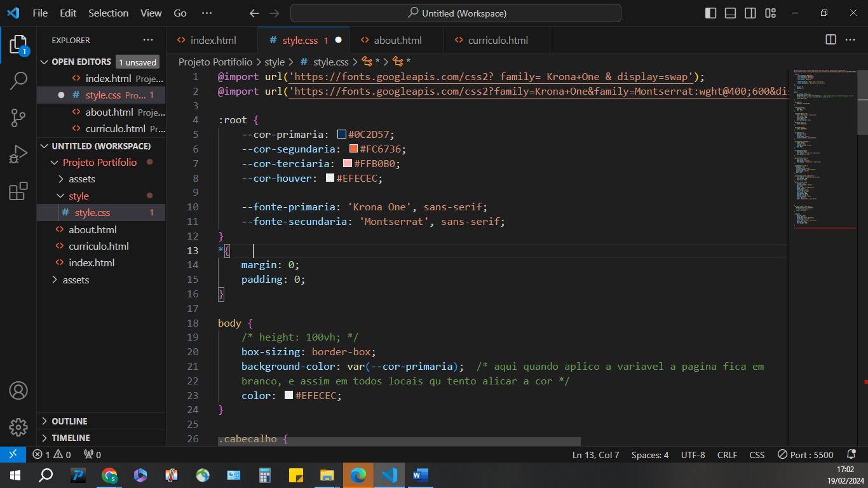
Task: Open curriculo.html in the workspace tree
Action: pos(98,246)
